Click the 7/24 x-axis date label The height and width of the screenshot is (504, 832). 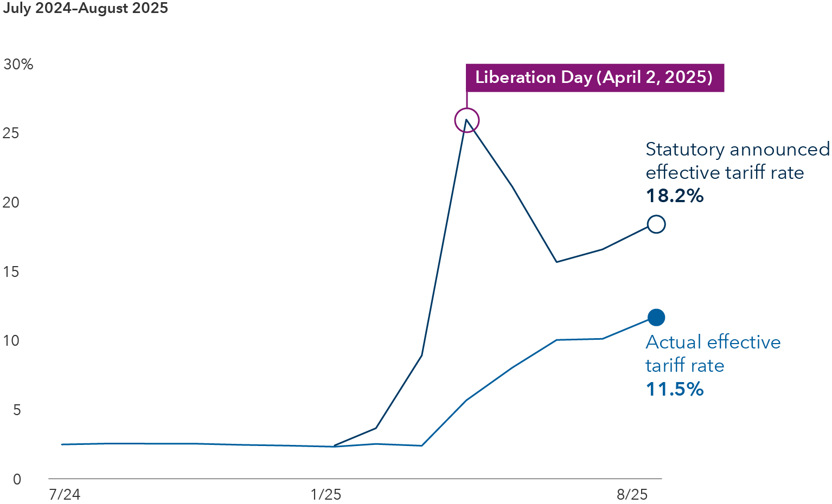[x=65, y=495]
